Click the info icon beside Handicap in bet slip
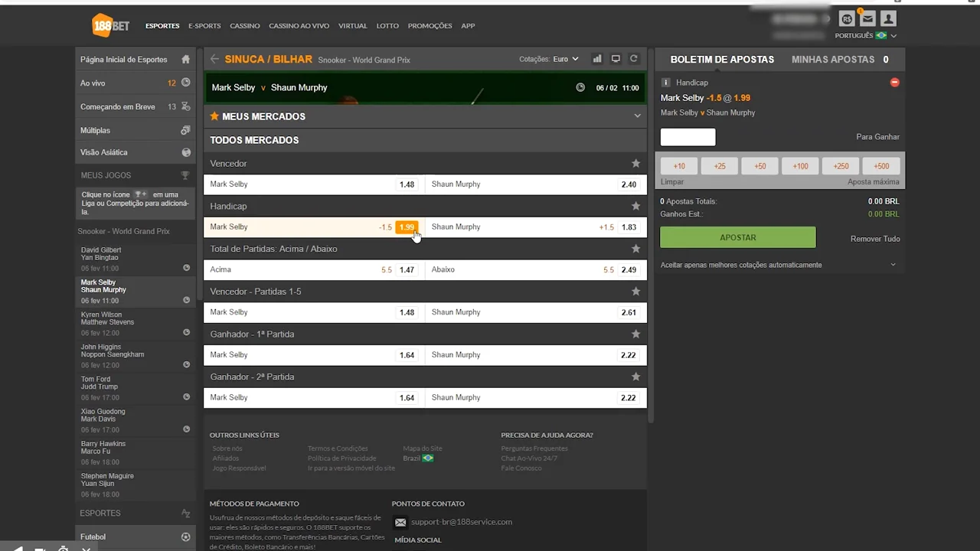The height and width of the screenshot is (551, 980). tap(666, 82)
